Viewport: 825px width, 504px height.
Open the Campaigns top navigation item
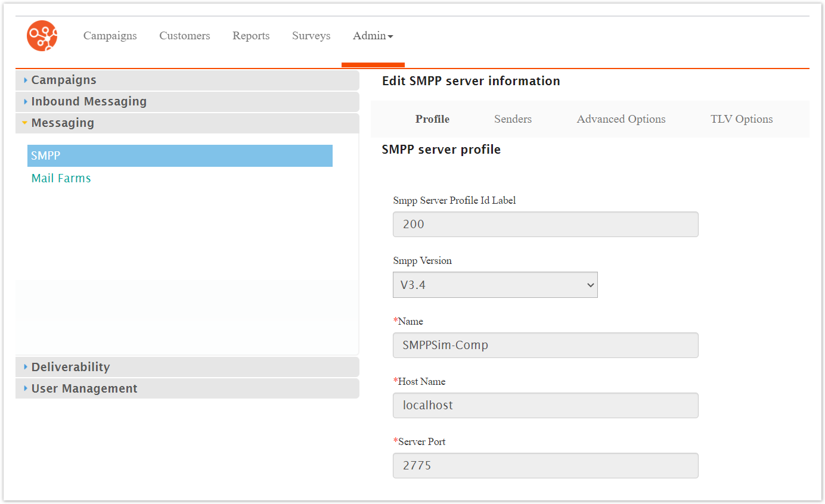(110, 36)
